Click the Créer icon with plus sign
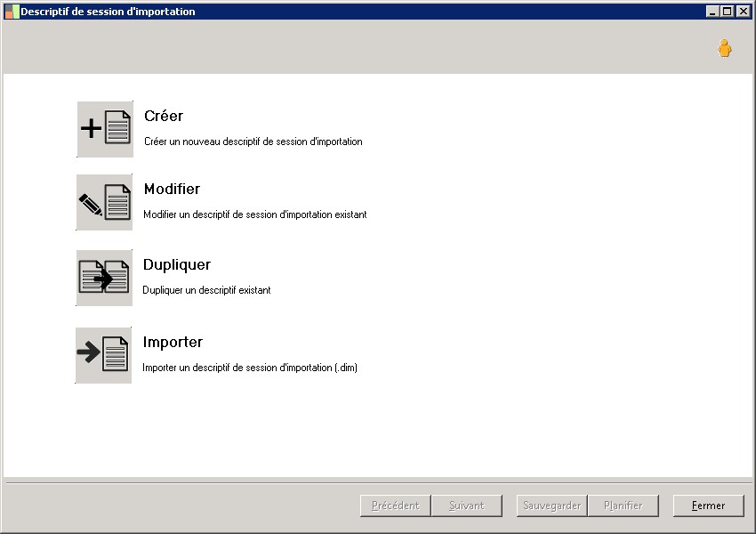This screenshot has width=756, height=534. tap(105, 129)
